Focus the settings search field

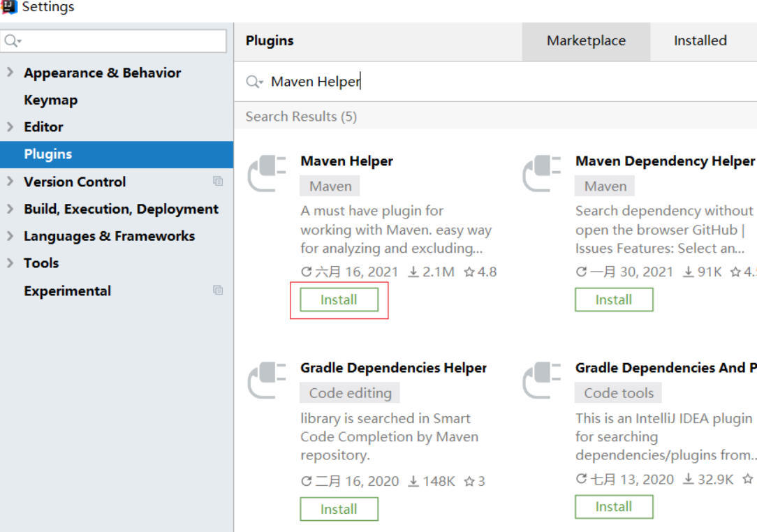pos(113,41)
